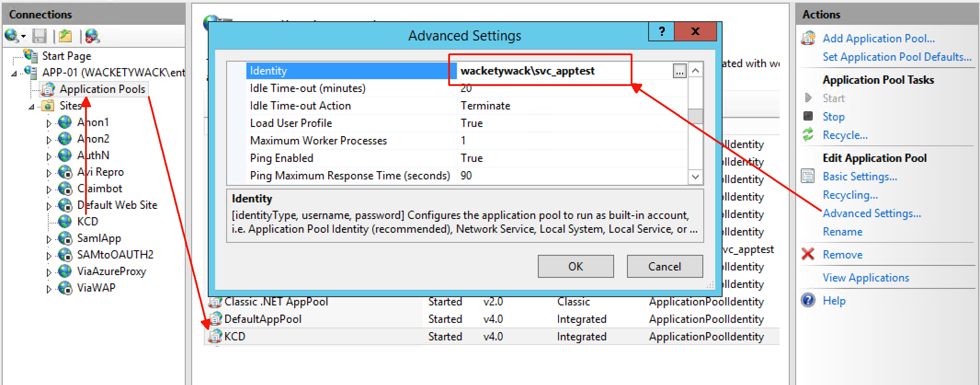Expand the Anon2 site
The height and width of the screenshot is (385, 980).
point(49,140)
